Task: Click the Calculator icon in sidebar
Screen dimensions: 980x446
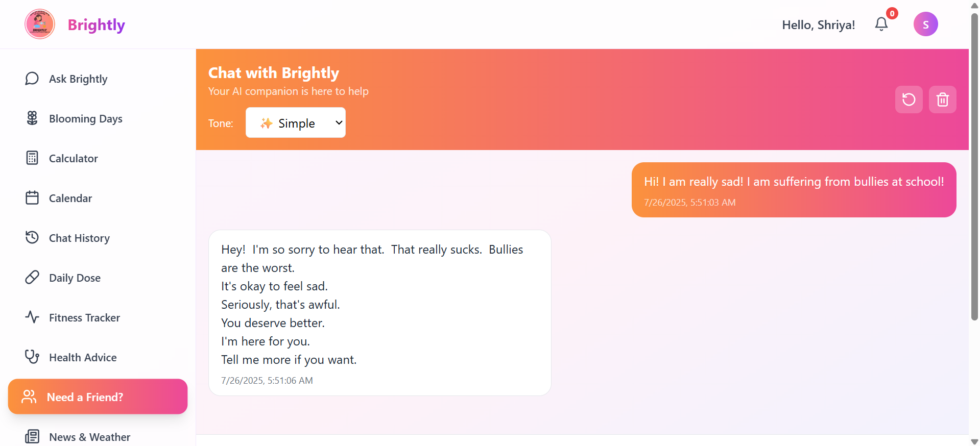Action: click(32, 158)
